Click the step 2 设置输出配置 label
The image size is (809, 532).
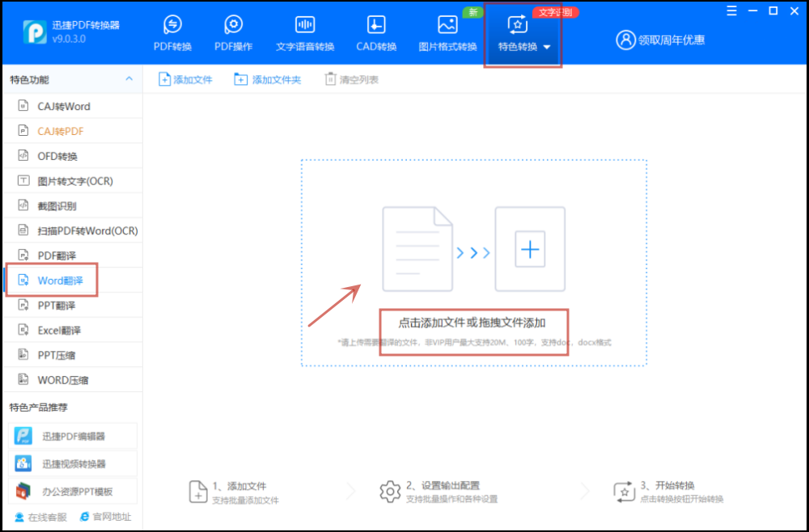(443, 486)
